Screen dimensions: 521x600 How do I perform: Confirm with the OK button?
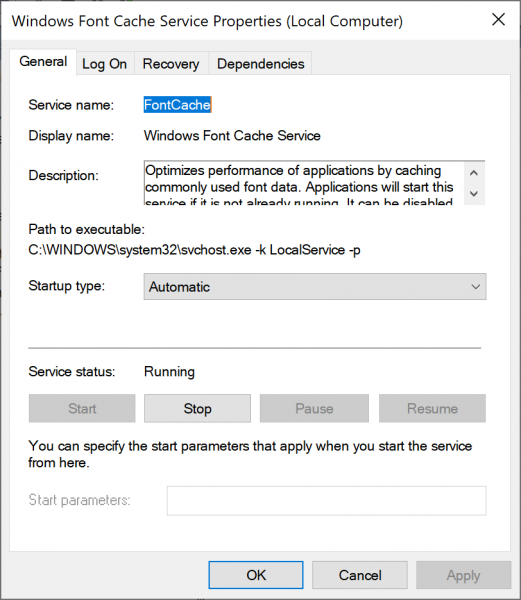[256, 575]
